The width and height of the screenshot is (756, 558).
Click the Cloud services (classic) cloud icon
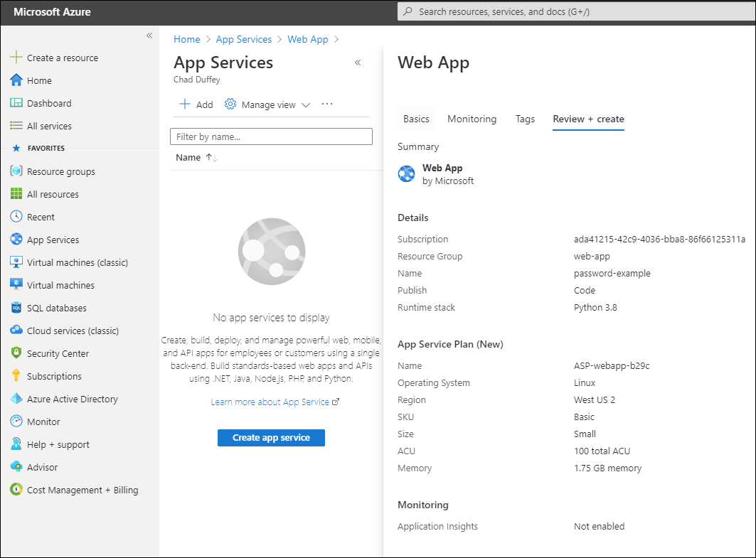click(x=16, y=330)
